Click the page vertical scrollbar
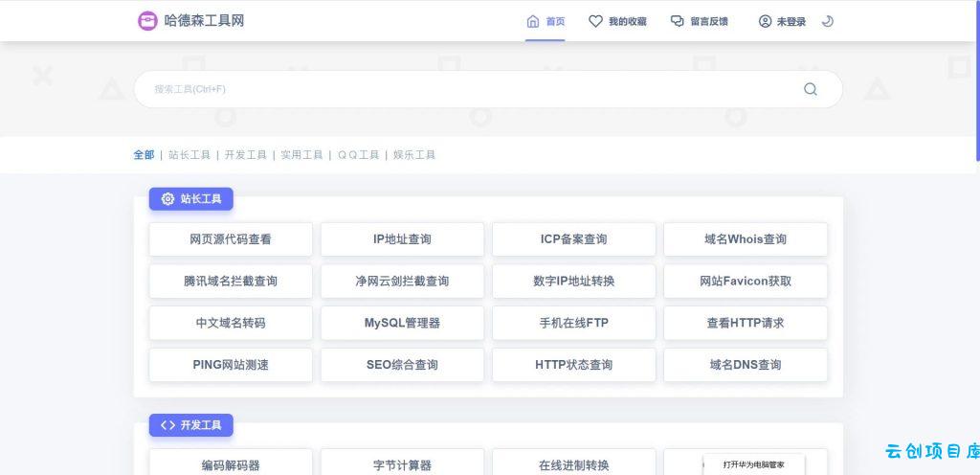980x475 pixels. (x=977, y=81)
